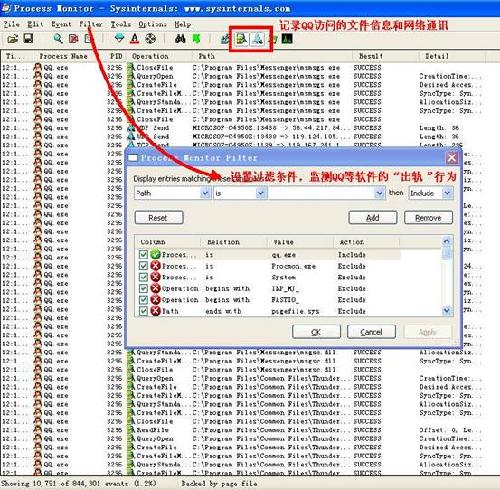Open the Include action dropdown
Viewport: 500px width, 490px height.
click(x=447, y=193)
